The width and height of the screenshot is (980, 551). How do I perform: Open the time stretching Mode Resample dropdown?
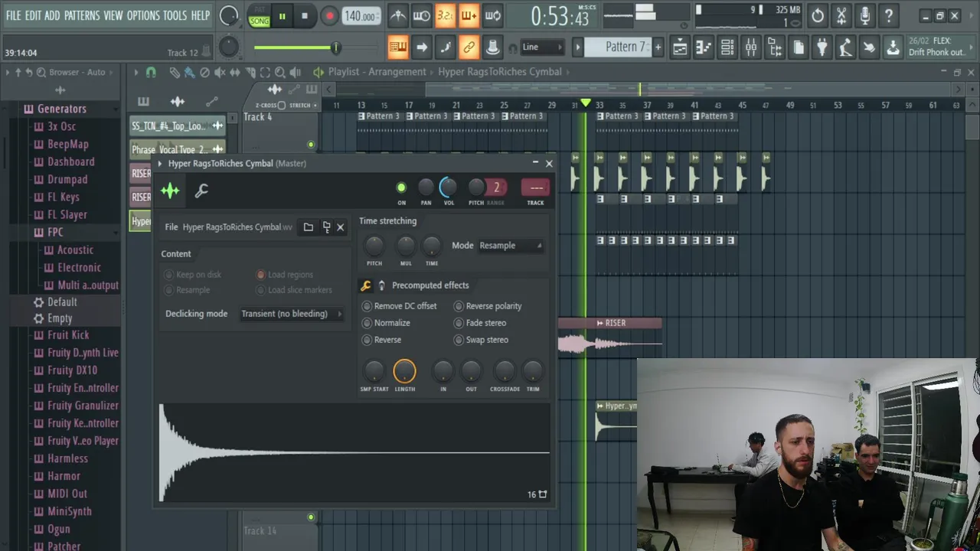click(x=511, y=246)
